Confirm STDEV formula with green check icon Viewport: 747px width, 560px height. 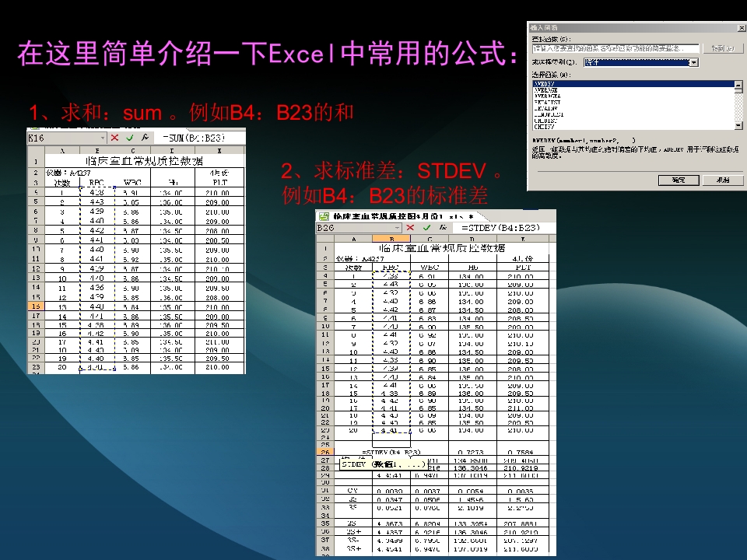pos(426,228)
